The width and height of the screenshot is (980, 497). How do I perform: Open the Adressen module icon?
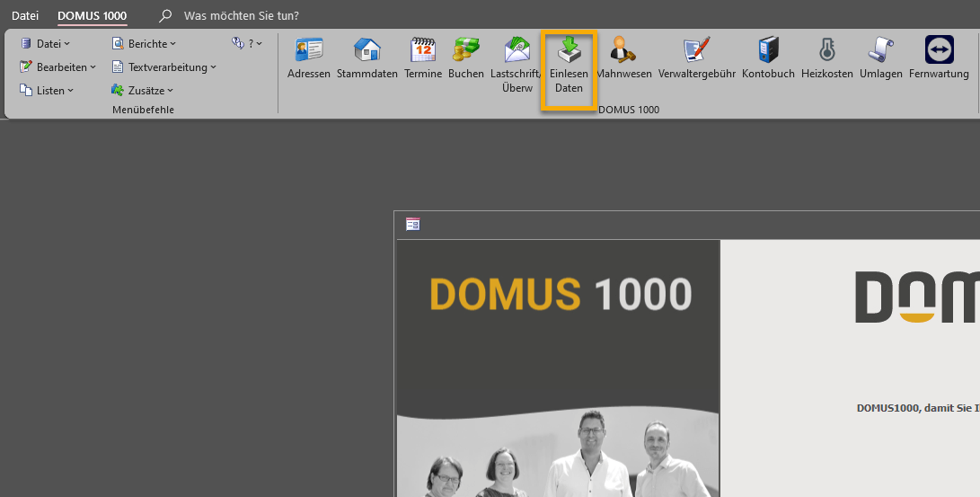click(x=309, y=50)
